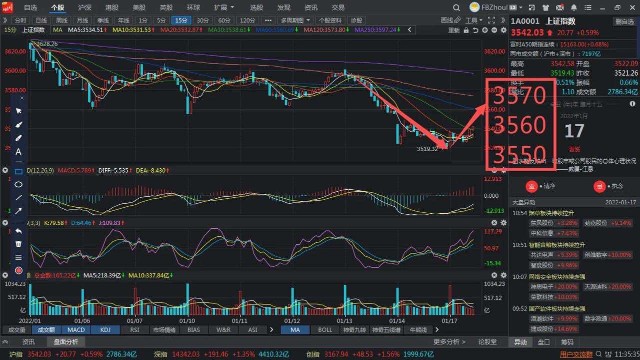Image resolution: width=640 pixels, height=360 pixels.
Task: Select the arrow drawing tool
Action: pyautogui.click(x=18, y=211)
